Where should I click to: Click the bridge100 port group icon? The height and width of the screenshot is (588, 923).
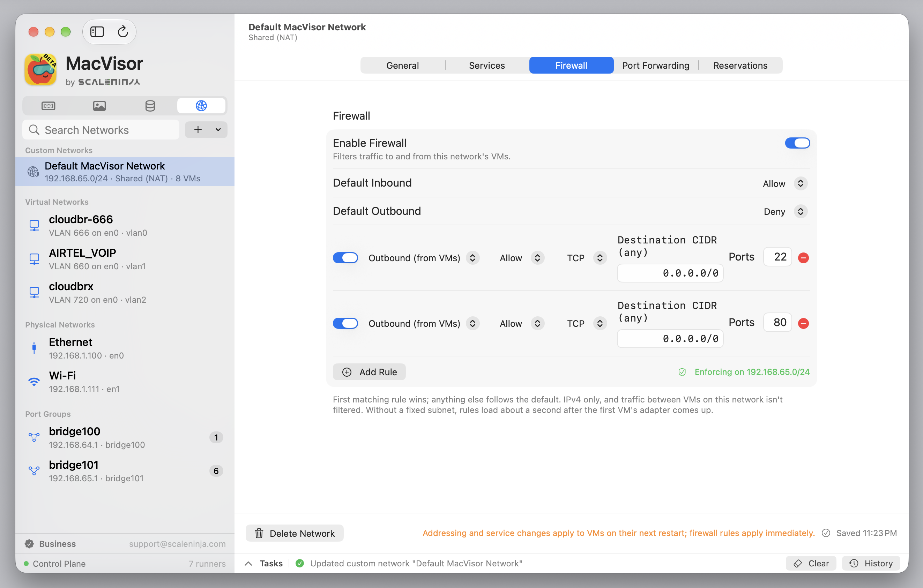click(34, 437)
